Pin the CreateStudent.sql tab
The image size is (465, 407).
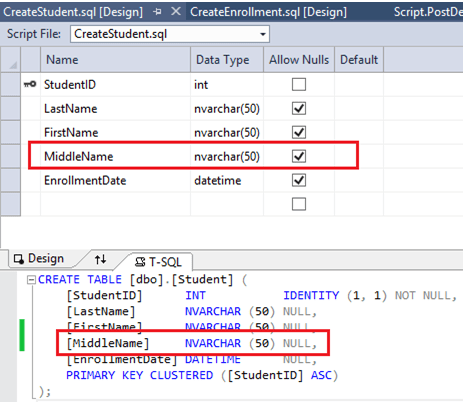pyautogui.click(x=157, y=12)
